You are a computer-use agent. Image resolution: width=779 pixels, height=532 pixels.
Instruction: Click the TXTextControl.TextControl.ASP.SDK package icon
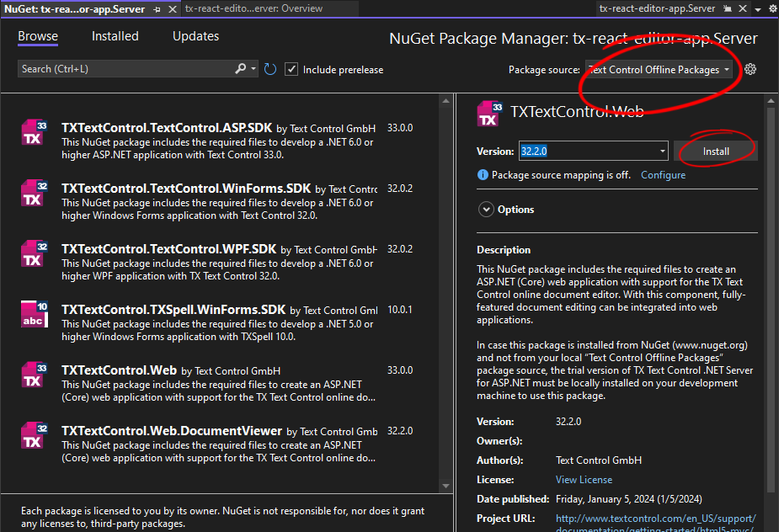[35, 133]
